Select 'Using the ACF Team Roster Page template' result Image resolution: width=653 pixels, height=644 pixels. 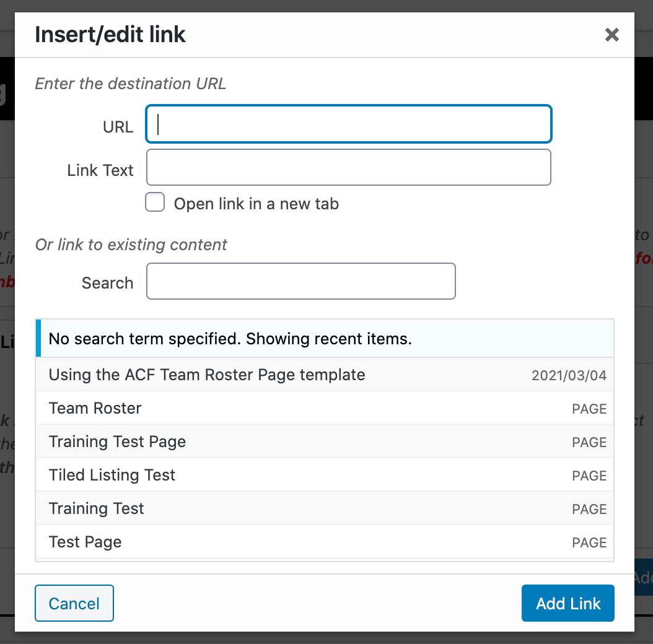tap(207, 375)
